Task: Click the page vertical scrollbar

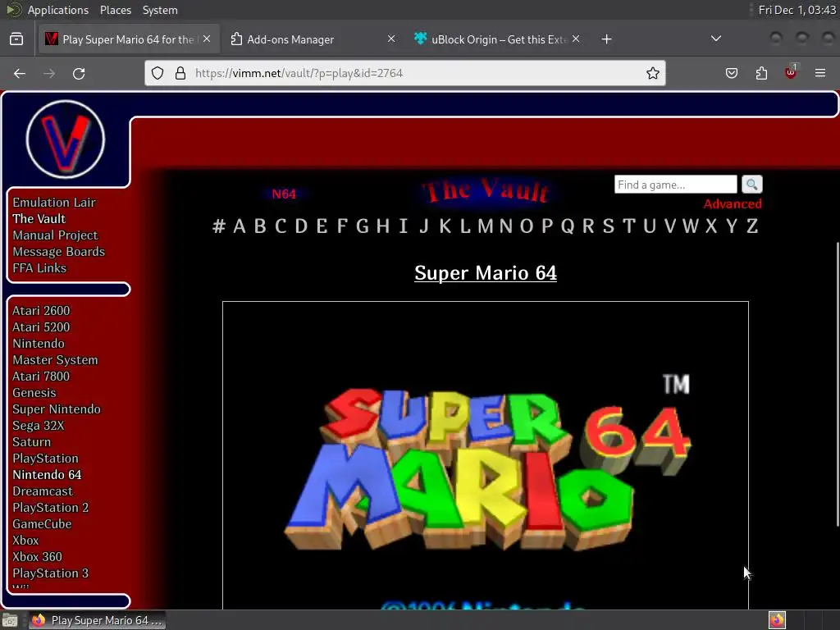Action: (837, 384)
